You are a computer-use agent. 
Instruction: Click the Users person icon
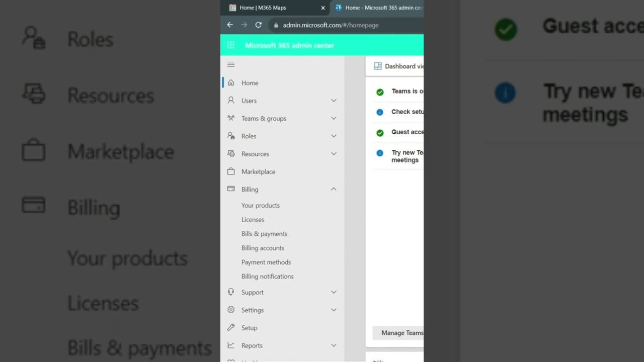pos(231,100)
